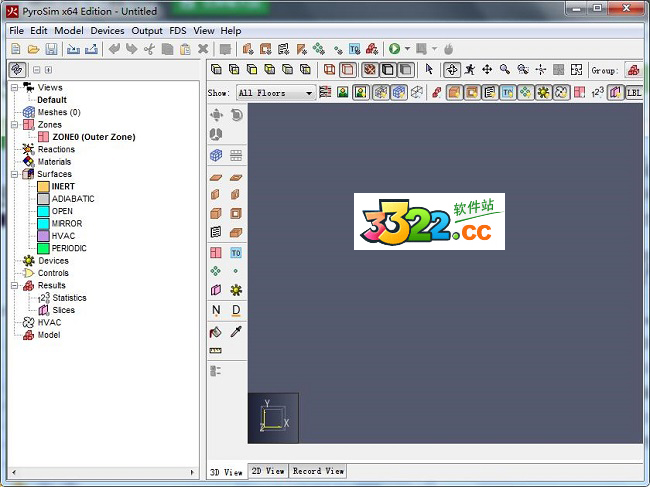Toggle statistics 123 visibility filter
Image resolution: width=650 pixels, height=487 pixels.
pyautogui.click(x=597, y=92)
